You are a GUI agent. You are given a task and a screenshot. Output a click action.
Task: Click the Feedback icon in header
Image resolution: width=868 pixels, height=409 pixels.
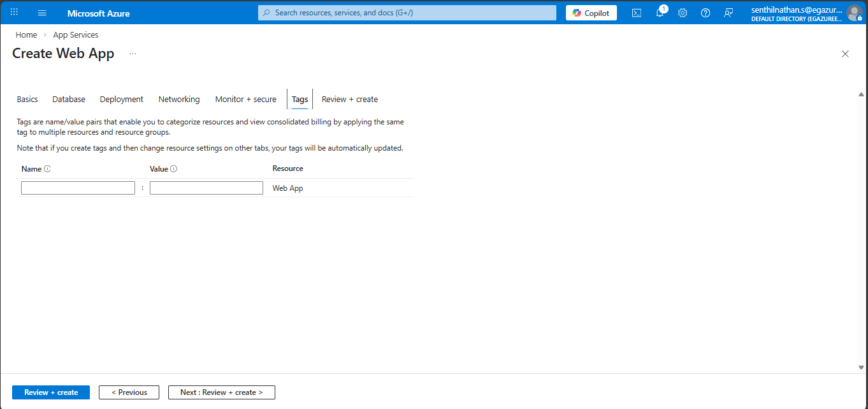coord(728,13)
